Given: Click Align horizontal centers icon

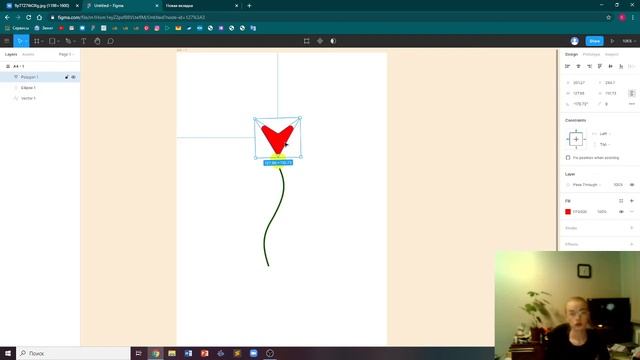Looking at the screenshot, I should pos(578,66).
